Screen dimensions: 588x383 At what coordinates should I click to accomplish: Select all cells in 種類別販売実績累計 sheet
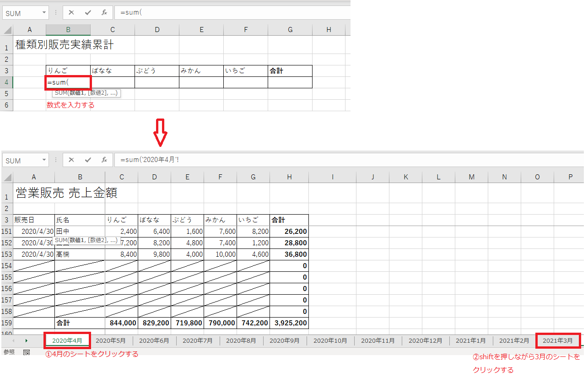coord(7,30)
